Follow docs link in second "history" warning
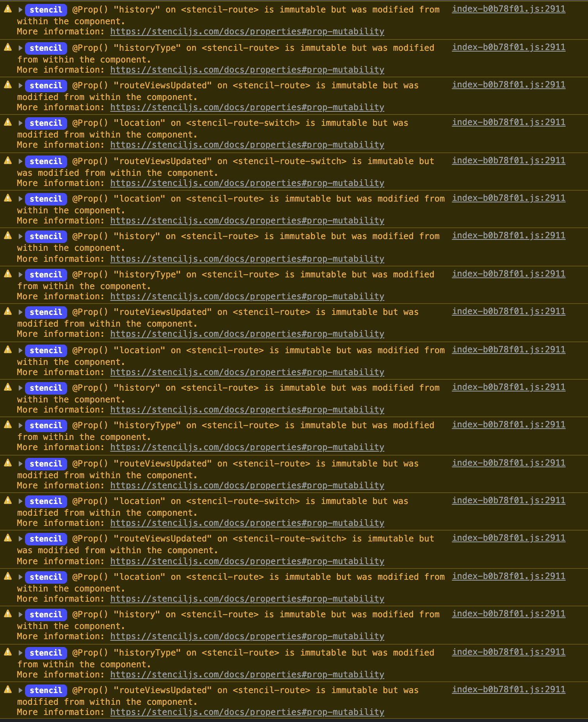Screen dimensions: 588x722 [x=247, y=259]
